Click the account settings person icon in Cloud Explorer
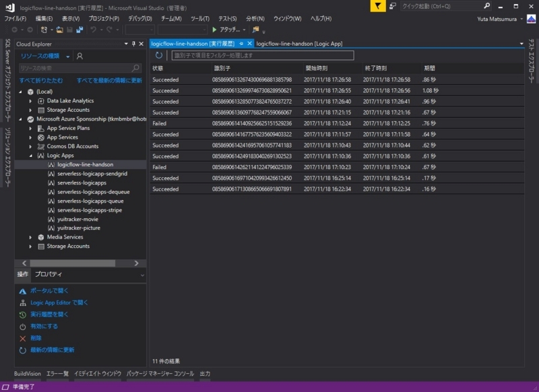539x392 pixels. point(80,56)
